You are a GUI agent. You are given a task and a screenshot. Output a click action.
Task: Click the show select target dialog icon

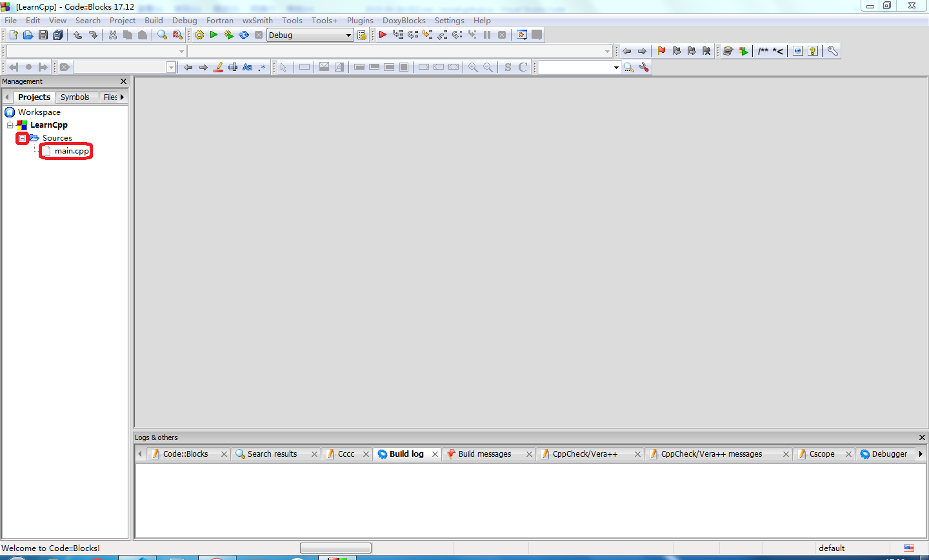(362, 35)
